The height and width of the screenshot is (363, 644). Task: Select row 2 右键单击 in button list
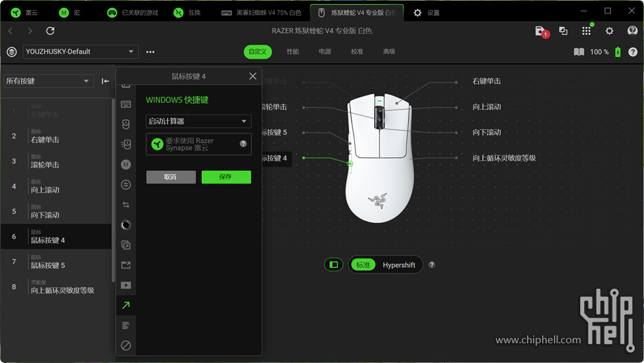point(56,136)
